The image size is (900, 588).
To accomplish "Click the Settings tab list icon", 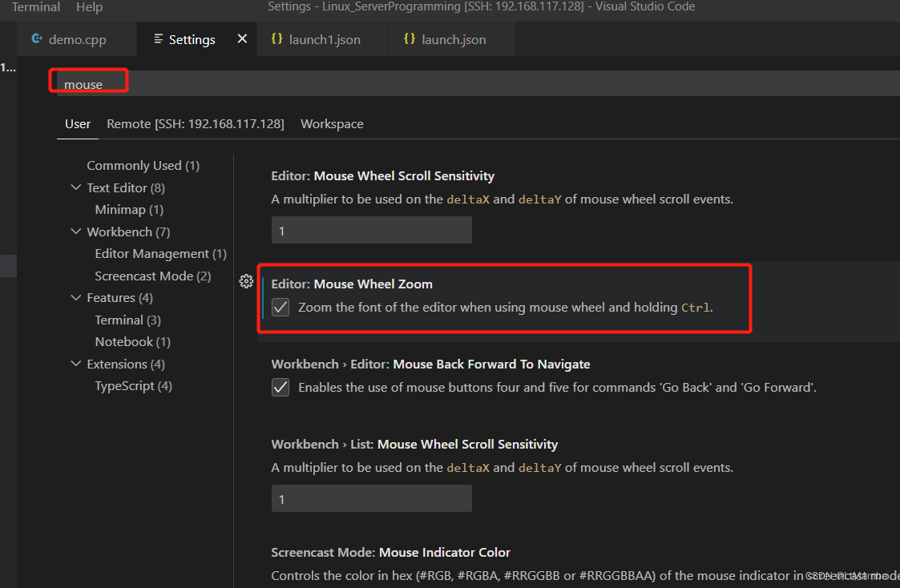I will (158, 38).
